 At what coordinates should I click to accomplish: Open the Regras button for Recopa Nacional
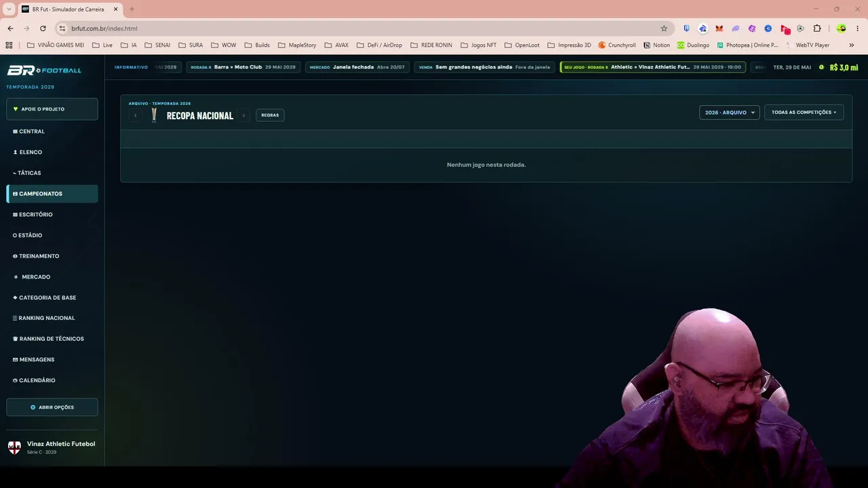270,115
